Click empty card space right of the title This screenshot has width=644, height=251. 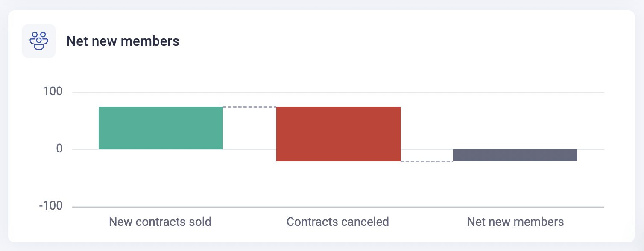pyautogui.click(x=384, y=41)
